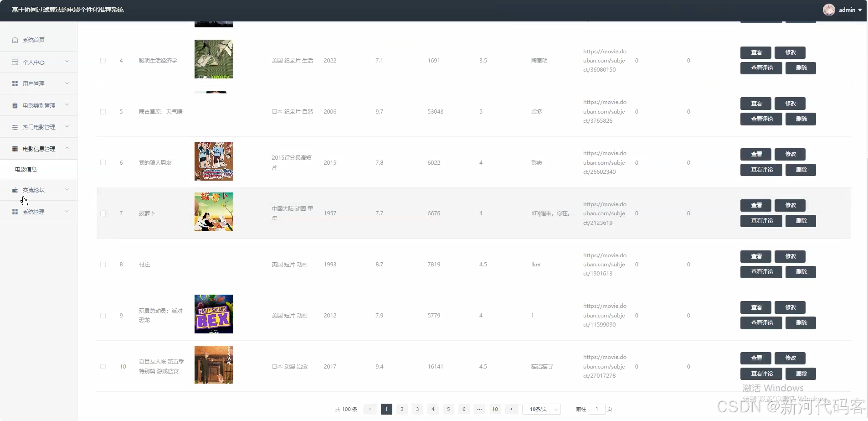The image size is (868, 421).
Task: Click the 交流论坛 icon
Action: 15,190
